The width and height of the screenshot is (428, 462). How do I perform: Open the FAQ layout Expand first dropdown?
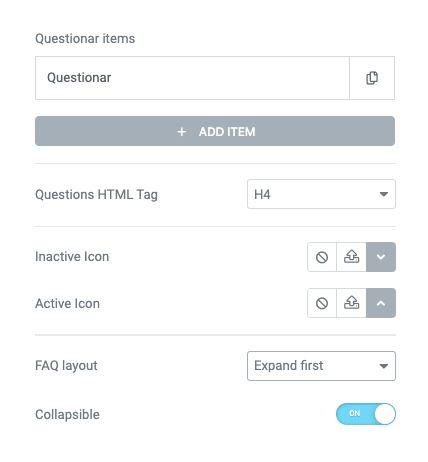tap(321, 366)
